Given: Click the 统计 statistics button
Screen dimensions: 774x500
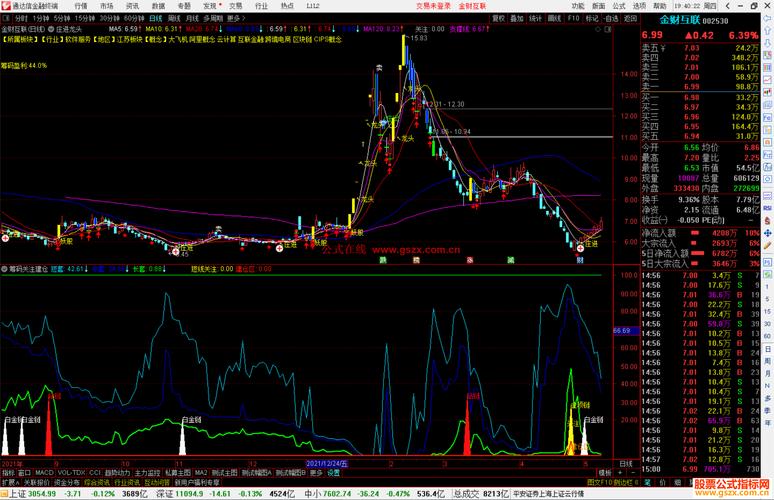Looking at the screenshot, I should tap(536, 18).
